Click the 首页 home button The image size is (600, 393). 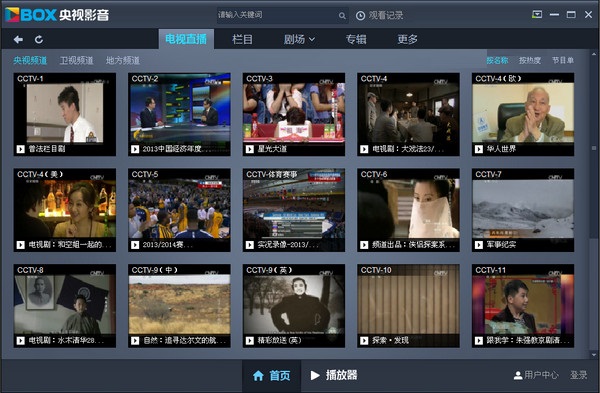click(x=271, y=375)
